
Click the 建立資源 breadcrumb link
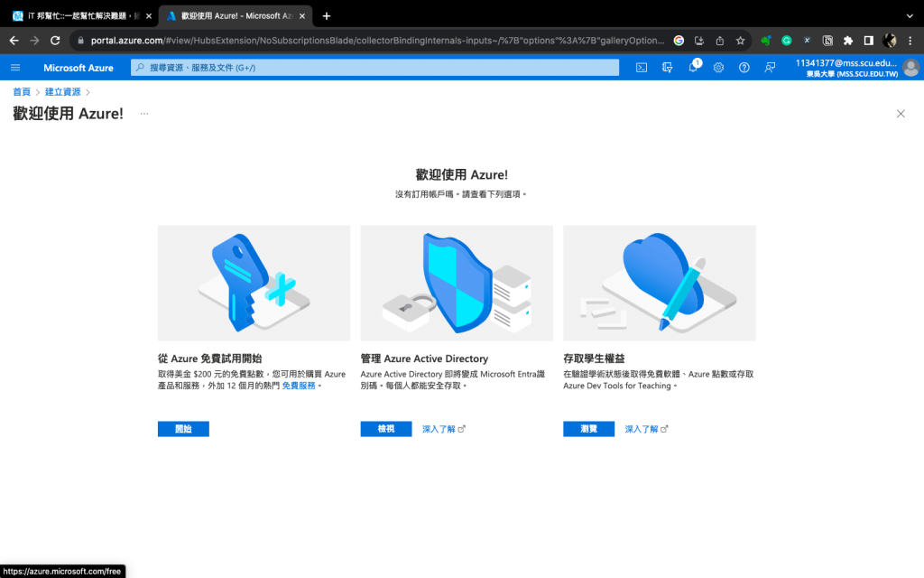click(62, 92)
